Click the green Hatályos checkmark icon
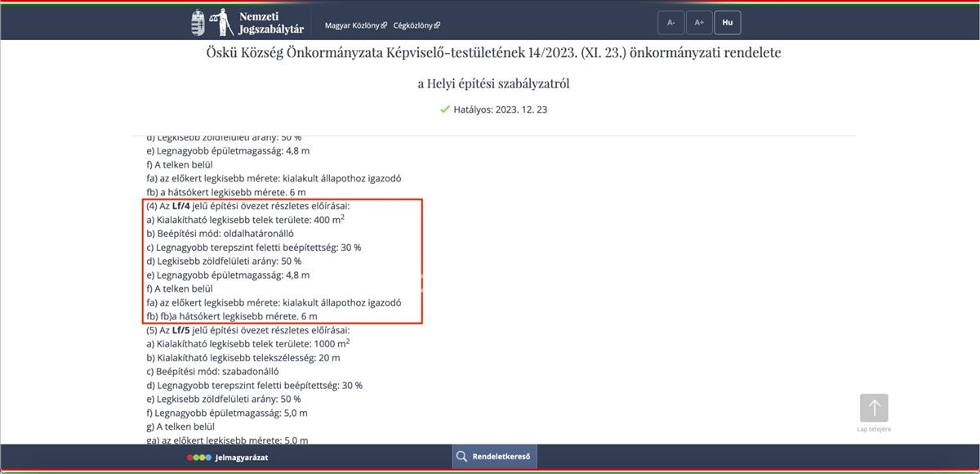 [x=445, y=109]
